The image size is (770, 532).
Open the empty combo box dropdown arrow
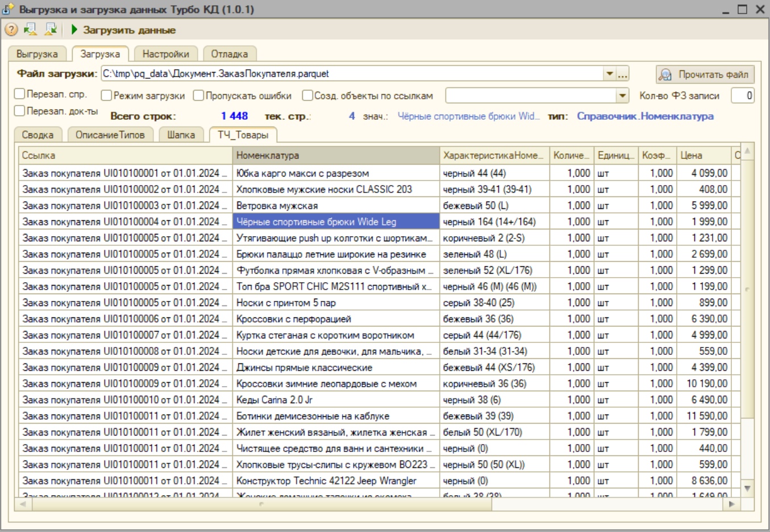pos(622,95)
